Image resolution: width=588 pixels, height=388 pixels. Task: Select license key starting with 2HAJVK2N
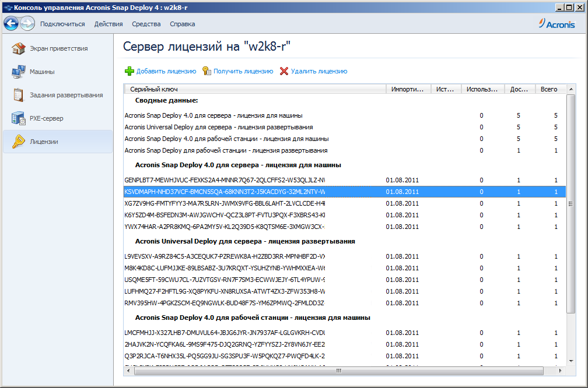tap(345, 344)
